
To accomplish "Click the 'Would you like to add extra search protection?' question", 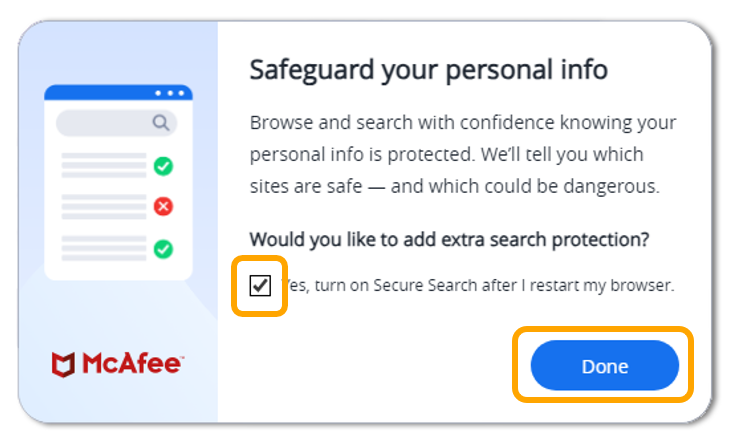I will [x=449, y=239].
